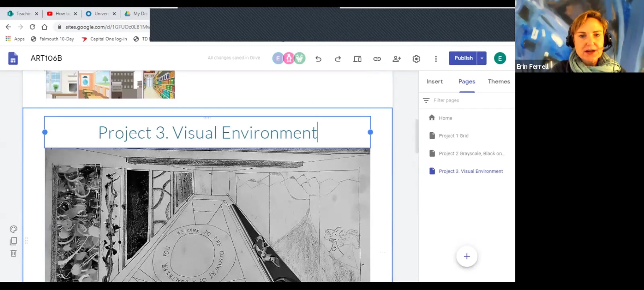Duplicate section using the copy icon
Screen dimensions: 644x290
[13, 241]
